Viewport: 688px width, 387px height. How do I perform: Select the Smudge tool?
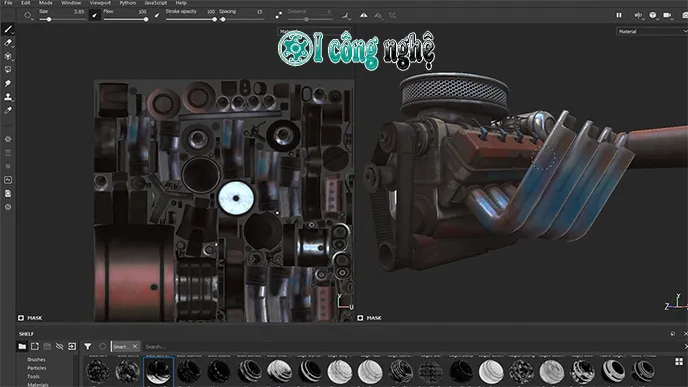pyautogui.click(x=8, y=83)
